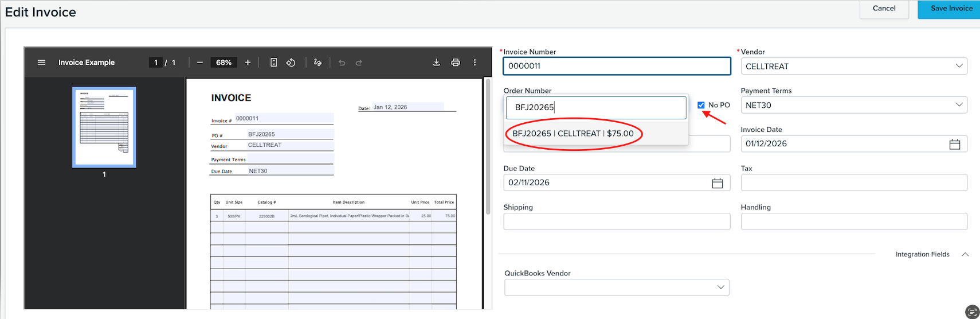Click the Order Number search field
The image size is (980, 319).
click(x=596, y=107)
